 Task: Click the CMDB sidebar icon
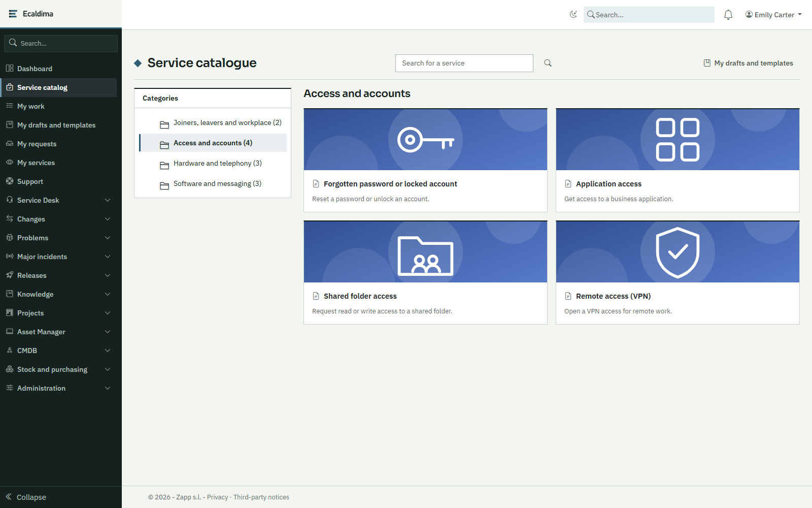(x=10, y=350)
